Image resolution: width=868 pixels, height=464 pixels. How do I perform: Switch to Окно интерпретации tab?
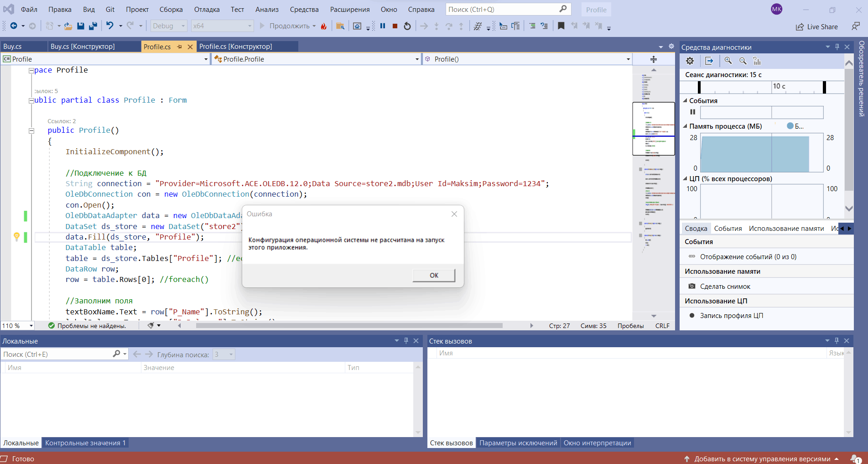click(597, 443)
